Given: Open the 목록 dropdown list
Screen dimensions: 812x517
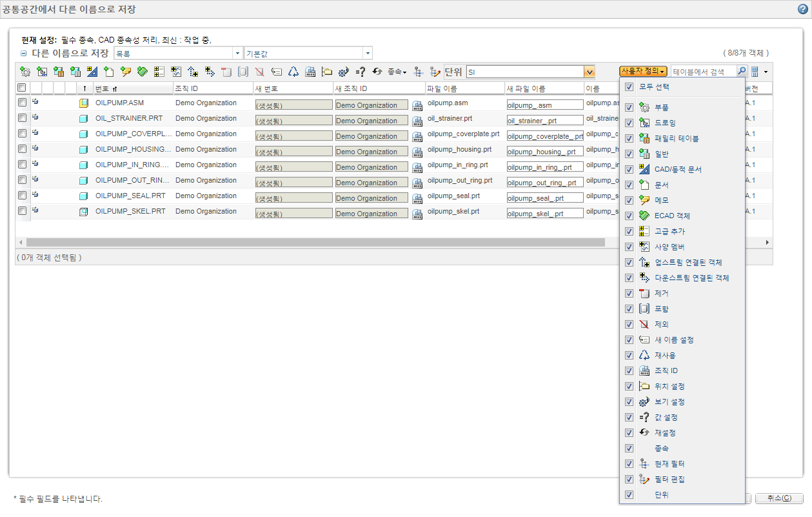Looking at the screenshot, I should pos(237,54).
